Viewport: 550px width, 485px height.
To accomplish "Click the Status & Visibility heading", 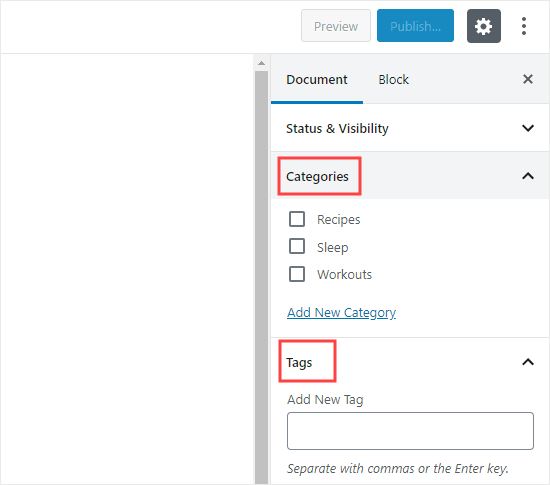I will 337,128.
